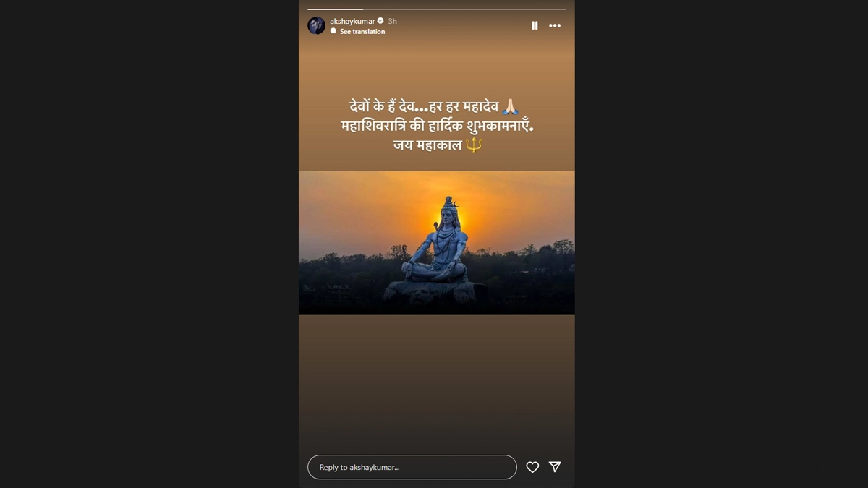This screenshot has width=868, height=488.
Task: Tap the folded hands emoji in the caption
Action: click(x=511, y=107)
